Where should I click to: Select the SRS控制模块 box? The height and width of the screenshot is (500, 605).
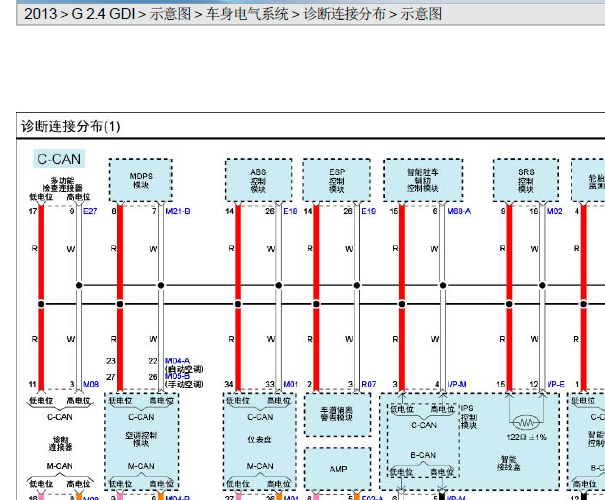(526, 180)
